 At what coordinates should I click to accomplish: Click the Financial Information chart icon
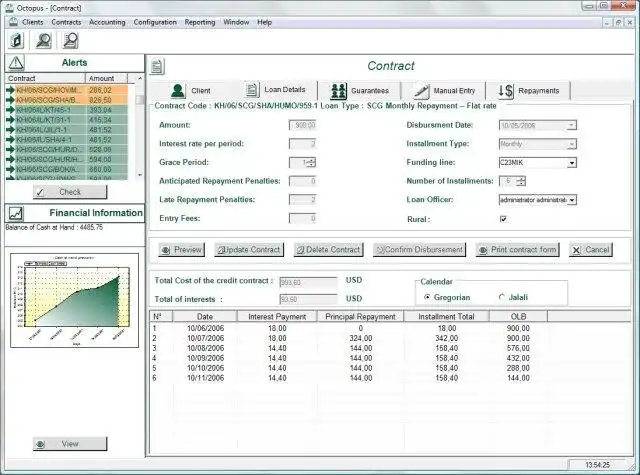click(x=16, y=213)
